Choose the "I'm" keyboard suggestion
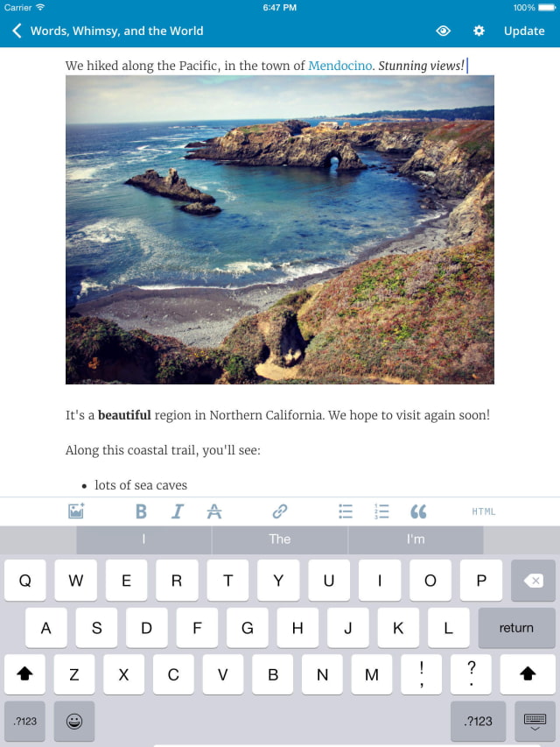 pos(416,539)
